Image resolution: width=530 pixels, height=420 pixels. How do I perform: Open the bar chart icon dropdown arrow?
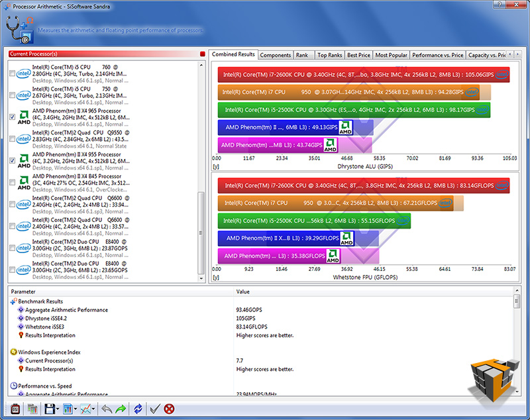point(76,409)
